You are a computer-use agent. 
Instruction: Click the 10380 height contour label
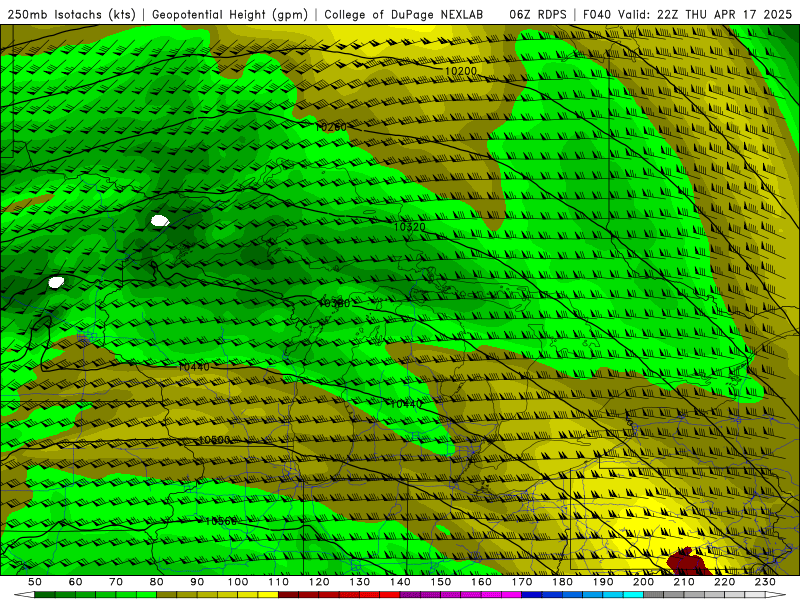[x=334, y=303]
